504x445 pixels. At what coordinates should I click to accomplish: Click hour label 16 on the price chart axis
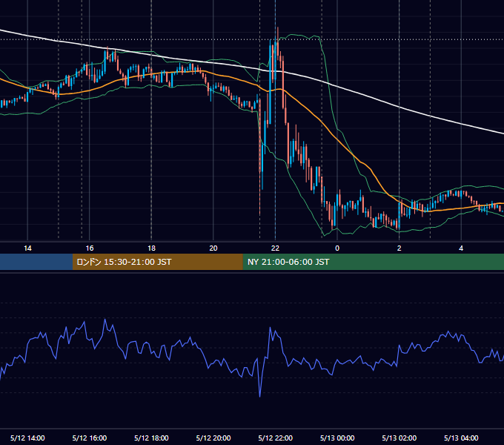pyautogui.click(x=90, y=248)
